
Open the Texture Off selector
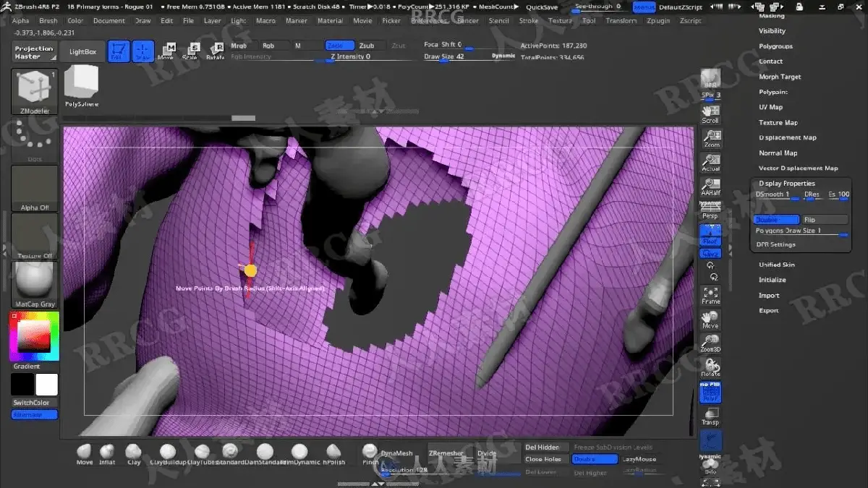(35, 236)
